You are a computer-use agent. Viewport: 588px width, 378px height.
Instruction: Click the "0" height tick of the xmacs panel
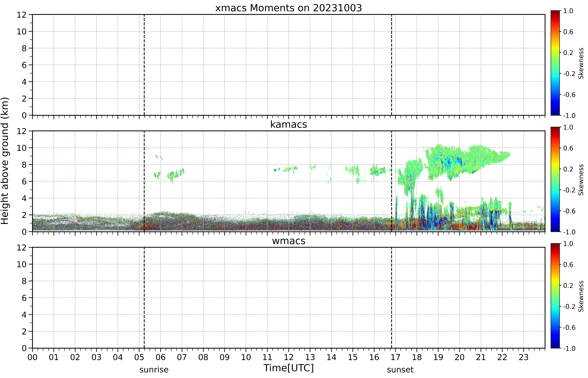pos(24,115)
